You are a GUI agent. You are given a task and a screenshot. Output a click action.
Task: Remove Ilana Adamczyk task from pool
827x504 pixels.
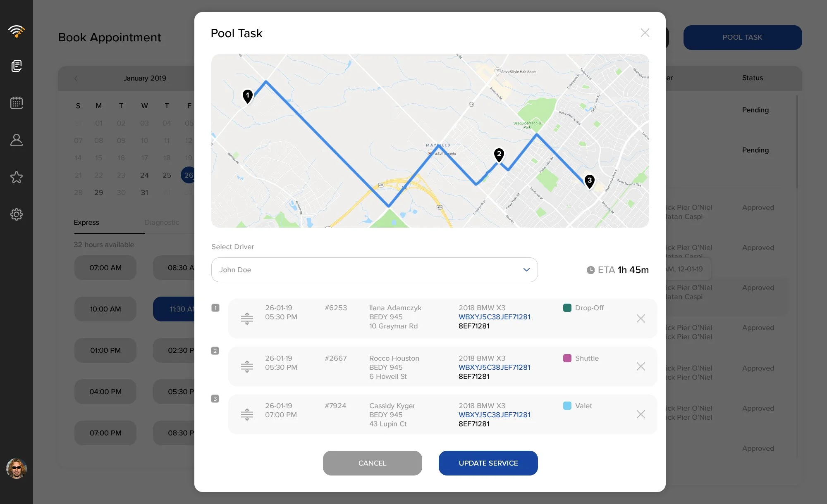641,319
